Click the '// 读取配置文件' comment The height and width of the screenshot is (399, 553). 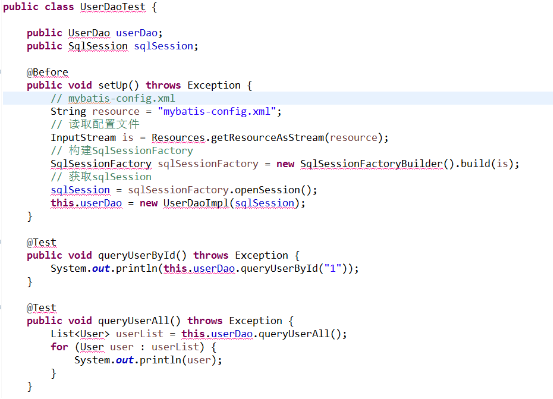tap(95, 125)
